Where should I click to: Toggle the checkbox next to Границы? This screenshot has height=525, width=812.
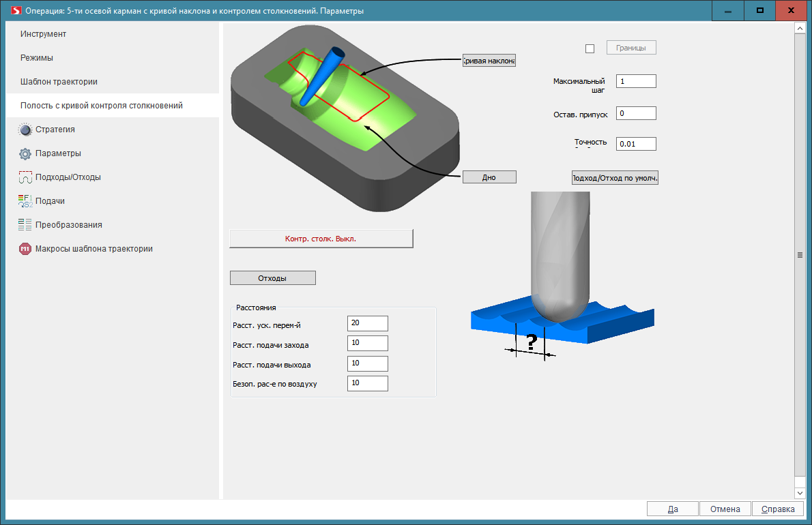(x=590, y=48)
